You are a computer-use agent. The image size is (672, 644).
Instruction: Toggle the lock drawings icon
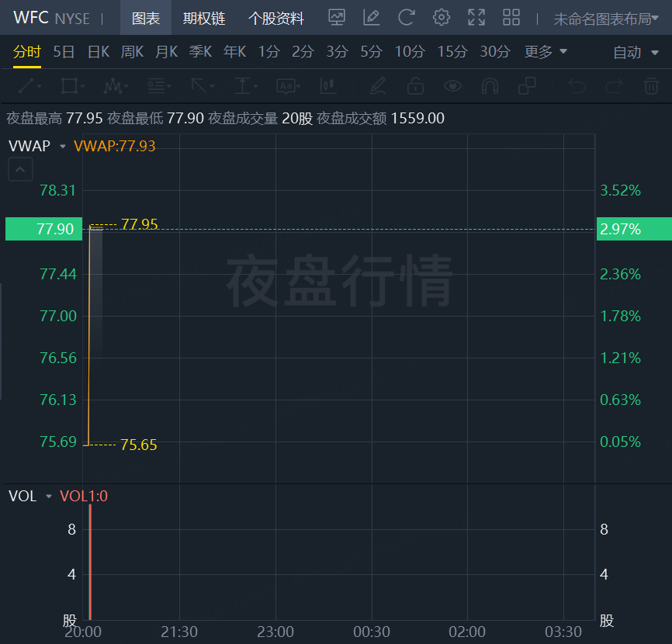pyautogui.click(x=415, y=85)
